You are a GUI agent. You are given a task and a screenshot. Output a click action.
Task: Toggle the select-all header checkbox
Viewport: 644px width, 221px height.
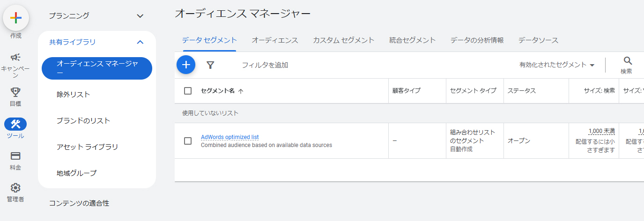(x=188, y=91)
